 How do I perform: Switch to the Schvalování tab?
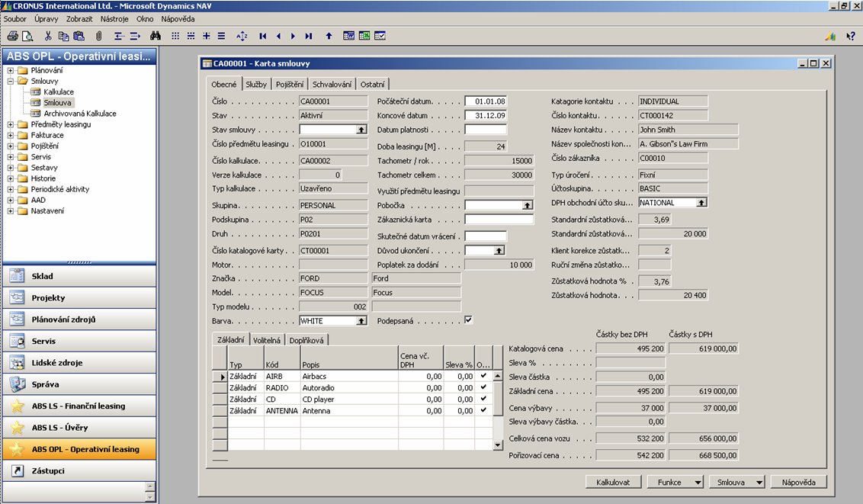click(x=332, y=84)
